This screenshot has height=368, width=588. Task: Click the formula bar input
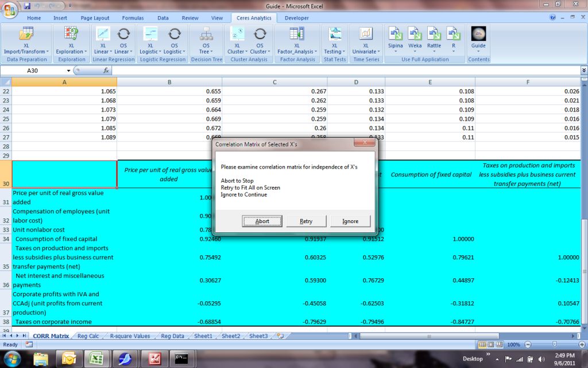[x=345, y=70]
